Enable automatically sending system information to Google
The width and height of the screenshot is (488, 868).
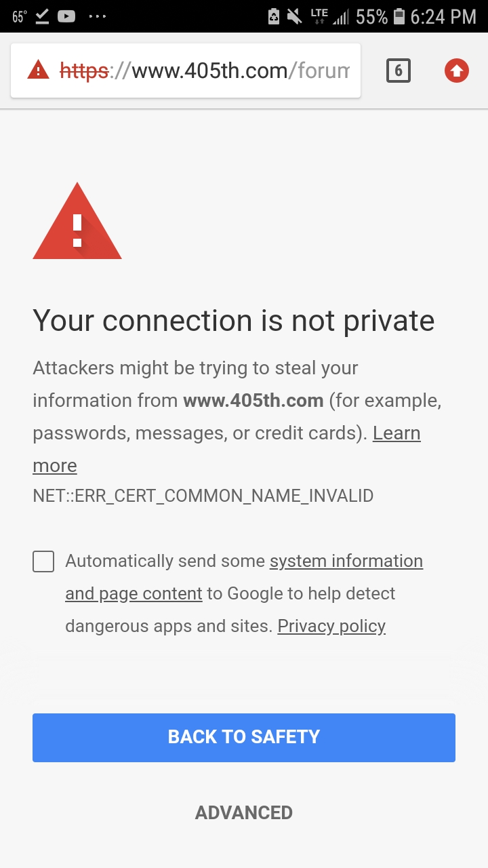(x=43, y=561)
